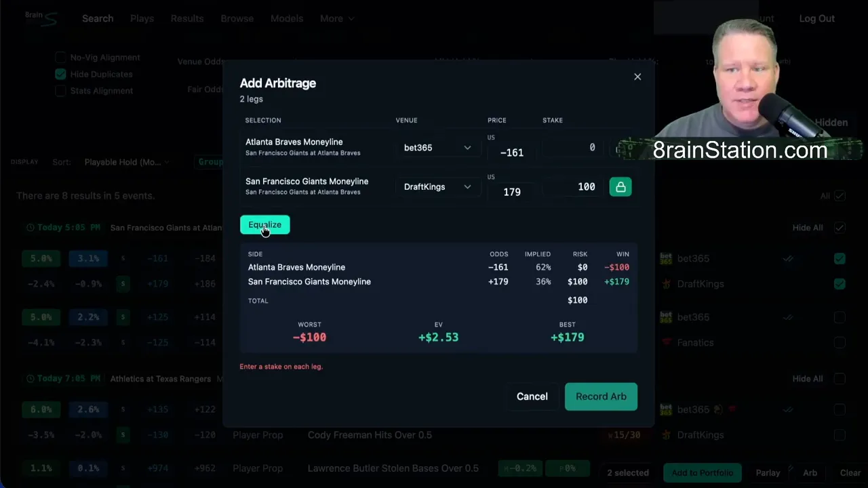
Task: Go to the Search tab
Action: tap(98, 18)
